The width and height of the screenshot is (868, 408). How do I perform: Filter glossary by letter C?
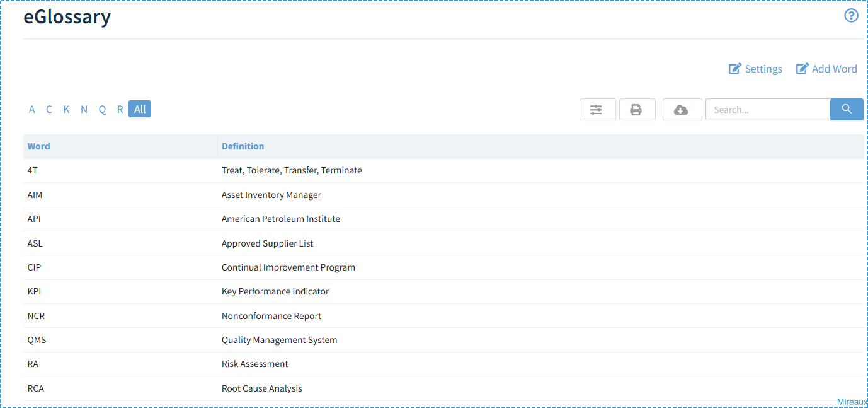[x=49, y=110]
